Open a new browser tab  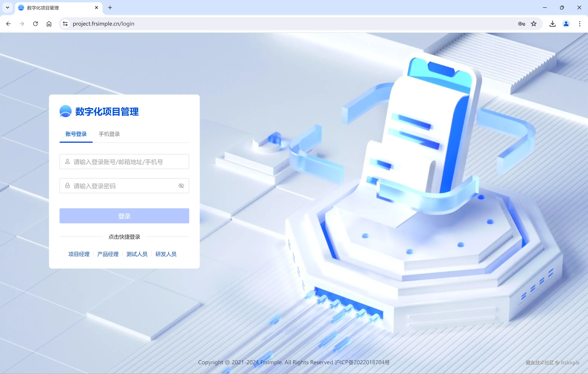tap(110, 8)
